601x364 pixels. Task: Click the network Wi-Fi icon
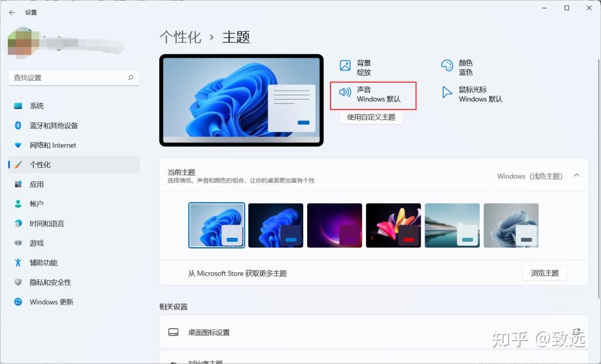point(18,145)
